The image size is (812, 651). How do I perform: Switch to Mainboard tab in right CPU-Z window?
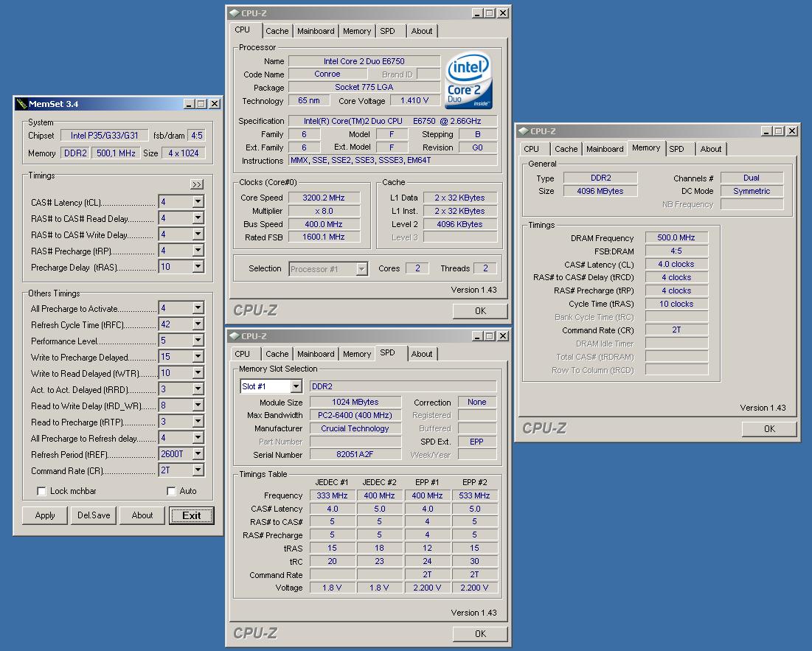[605, 149]
